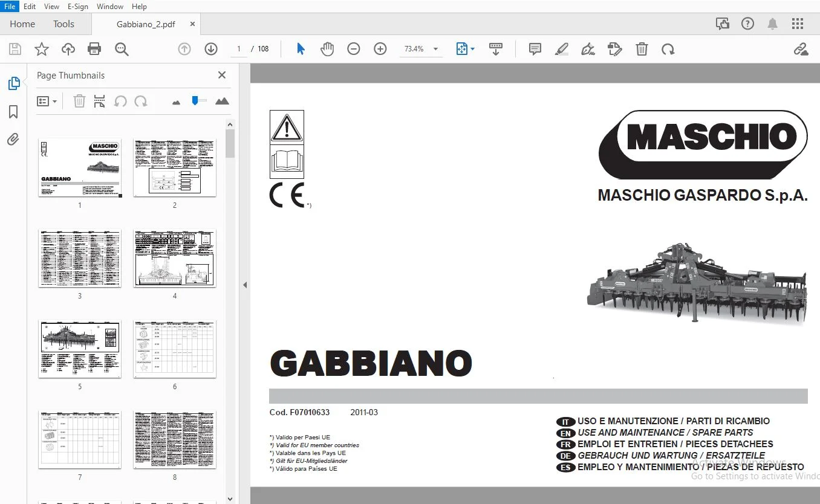Screen dimensions: 820x504
Task: Click the trash delete icon in main toolbar
Action: (642, 49)
